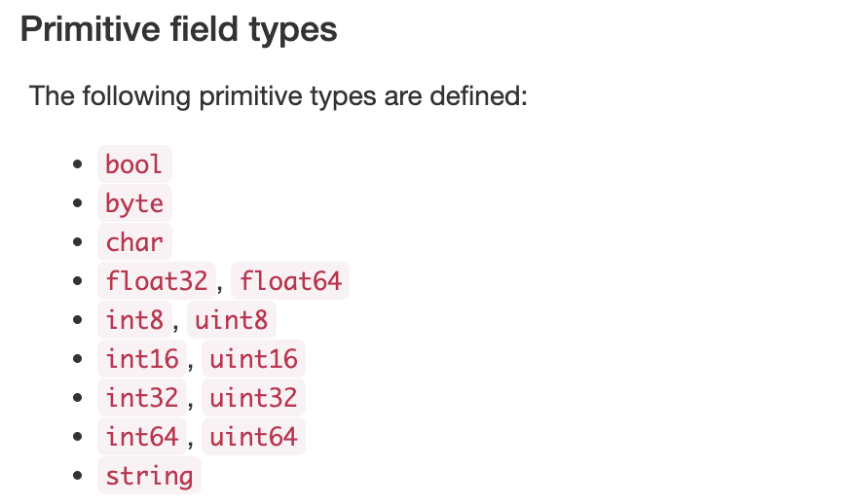Screen dimensions: 855x504
Task: Select the int64 type label
Action: tap(142, 437)
